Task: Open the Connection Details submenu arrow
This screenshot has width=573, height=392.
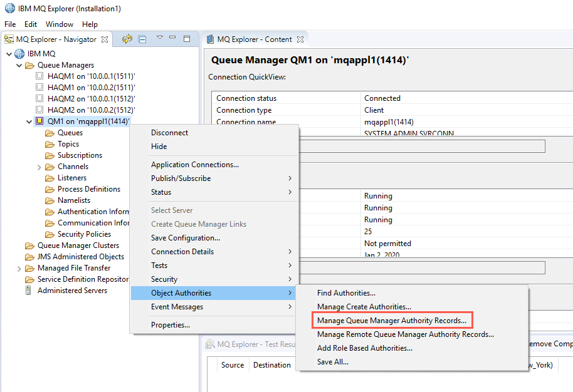Action: tap(290, 252)
